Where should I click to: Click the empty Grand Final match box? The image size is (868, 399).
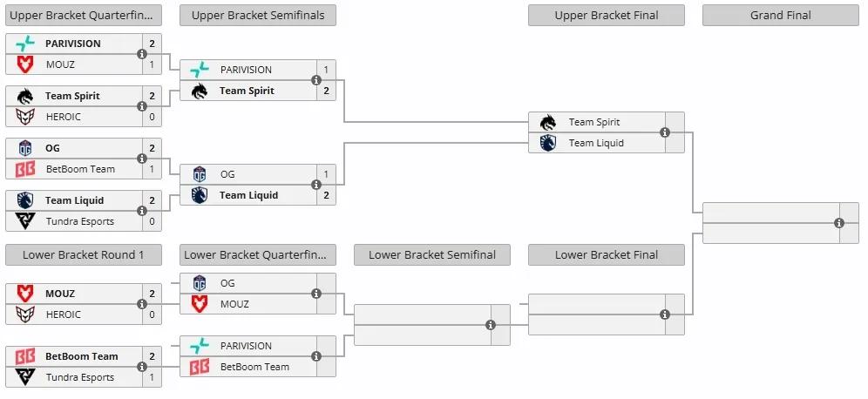tap(767, 223)
